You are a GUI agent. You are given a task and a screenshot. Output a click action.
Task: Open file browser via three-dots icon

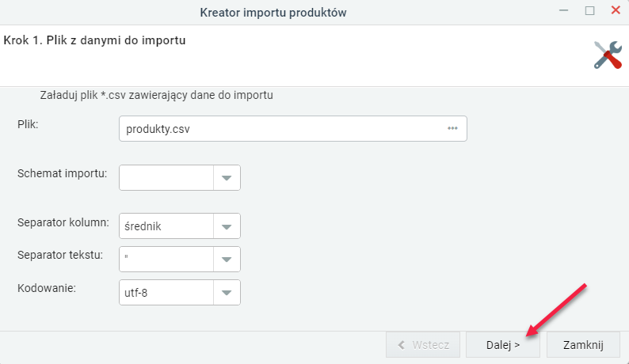[x=452, y=128]
